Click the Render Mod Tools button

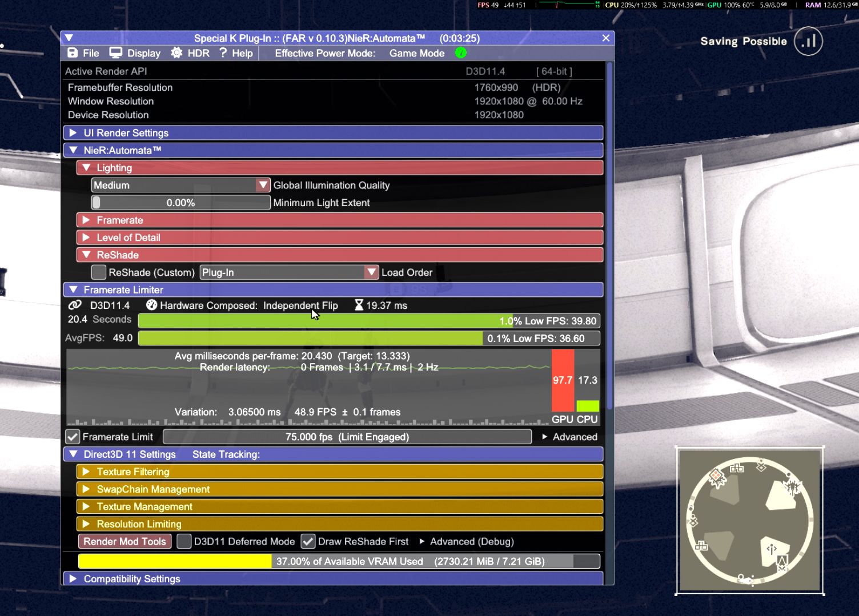(125, 541)
